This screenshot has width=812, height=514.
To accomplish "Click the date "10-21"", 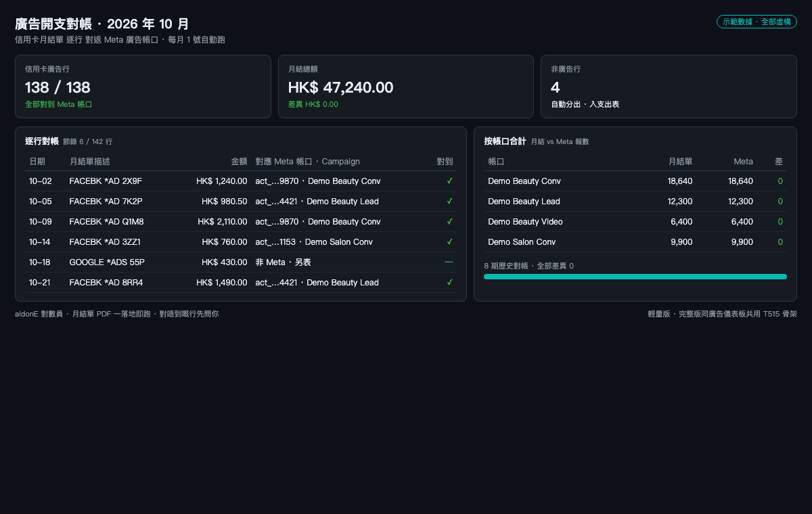I will coord(41,283).
